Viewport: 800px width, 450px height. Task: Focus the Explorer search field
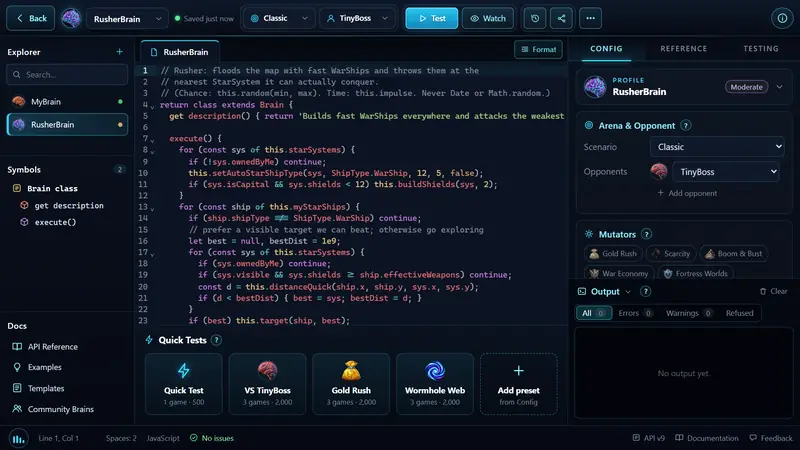coord(67,74)
